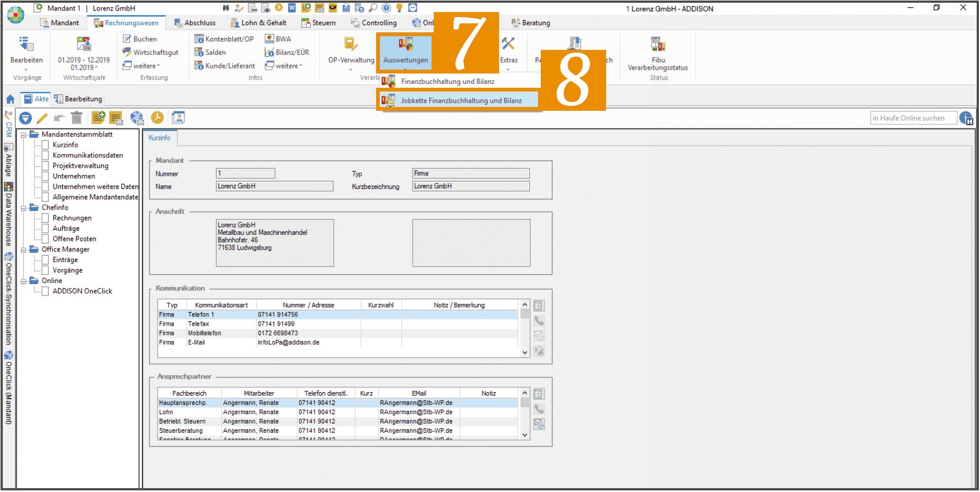Open Kontenblatt/OP info
980x492 pixels.
point(224,39)
